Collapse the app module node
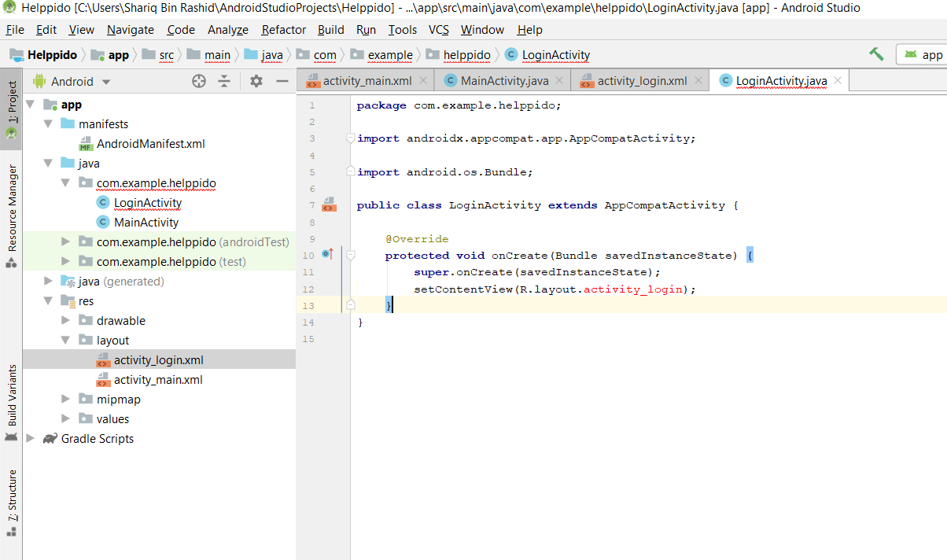The width and height of the screenshot is (947, 560). 30,105
